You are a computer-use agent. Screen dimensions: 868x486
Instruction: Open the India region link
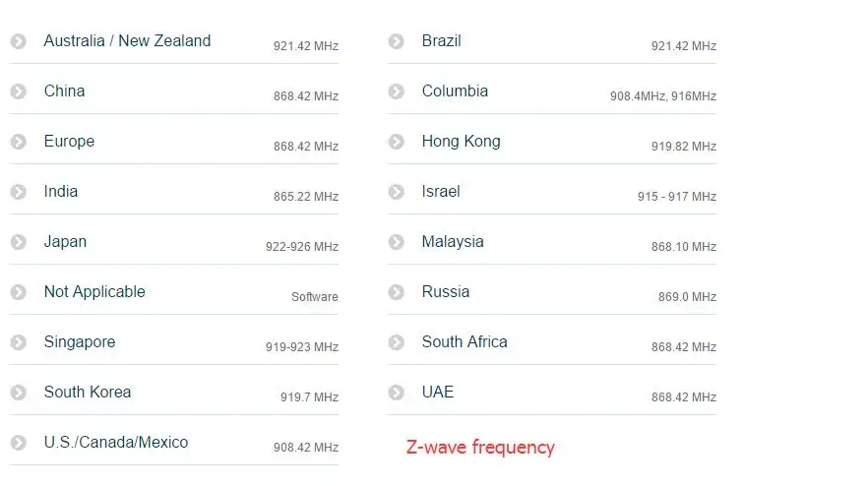[x=61, y=192]
